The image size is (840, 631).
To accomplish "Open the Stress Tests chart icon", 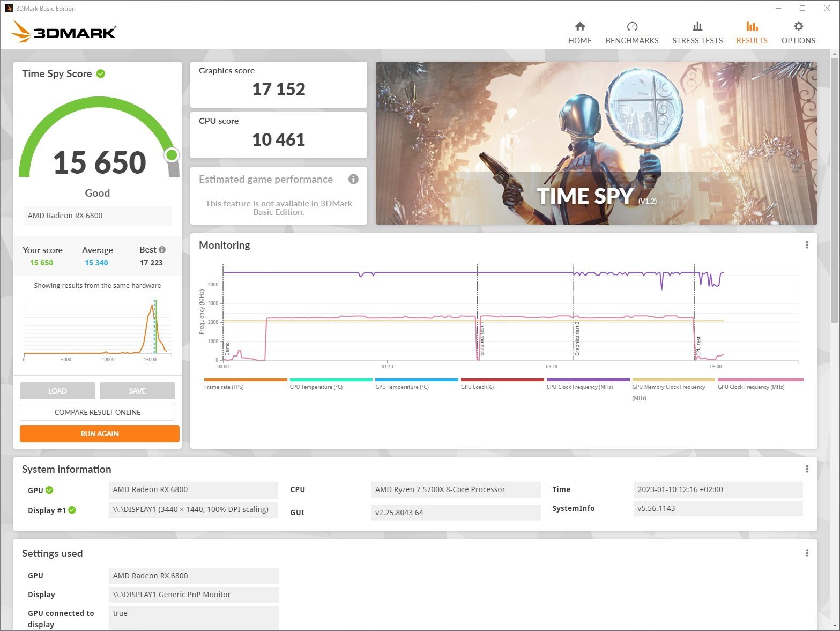I will coord(697,26).
